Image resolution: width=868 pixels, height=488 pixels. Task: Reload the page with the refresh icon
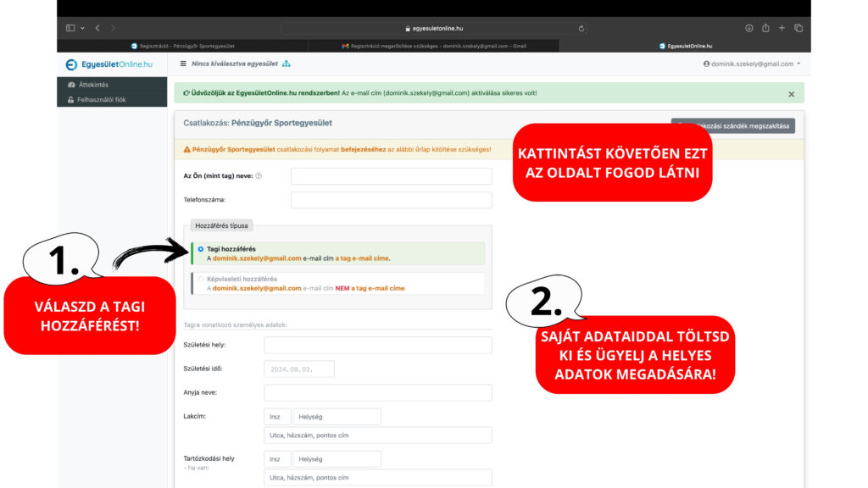(x=581, y=28)
